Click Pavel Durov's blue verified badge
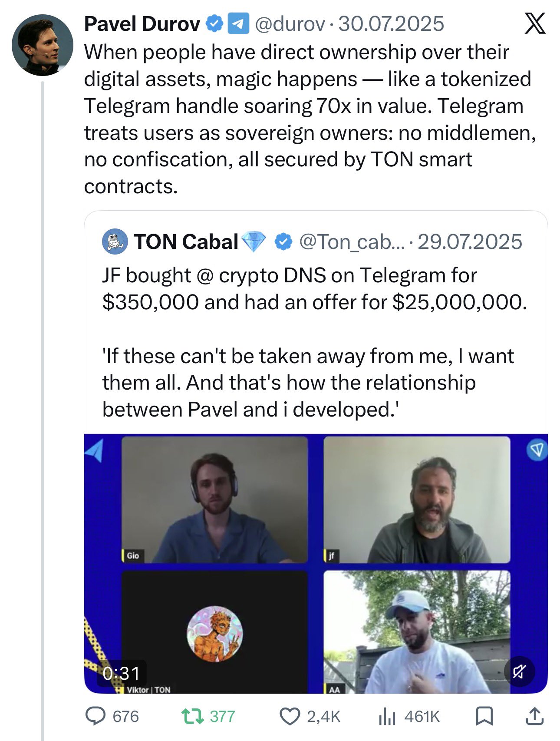 pos(214,23)
